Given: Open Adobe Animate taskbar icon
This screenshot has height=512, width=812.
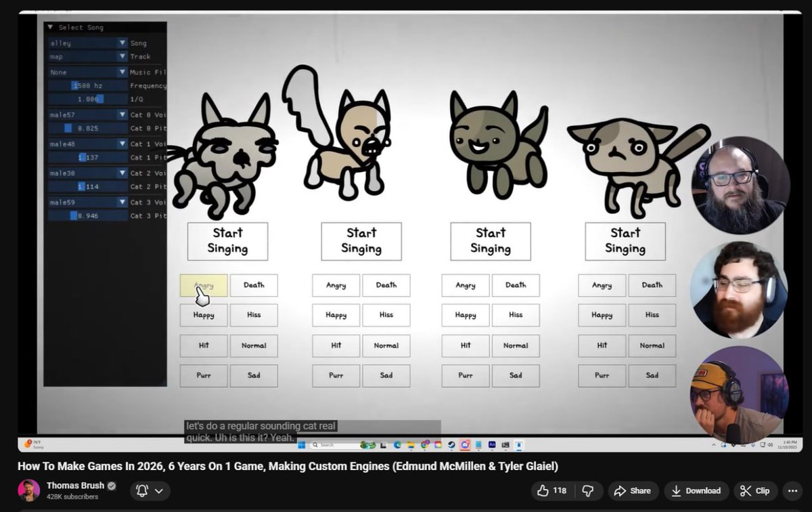Looking at the screenshot, I should (492, 445).
